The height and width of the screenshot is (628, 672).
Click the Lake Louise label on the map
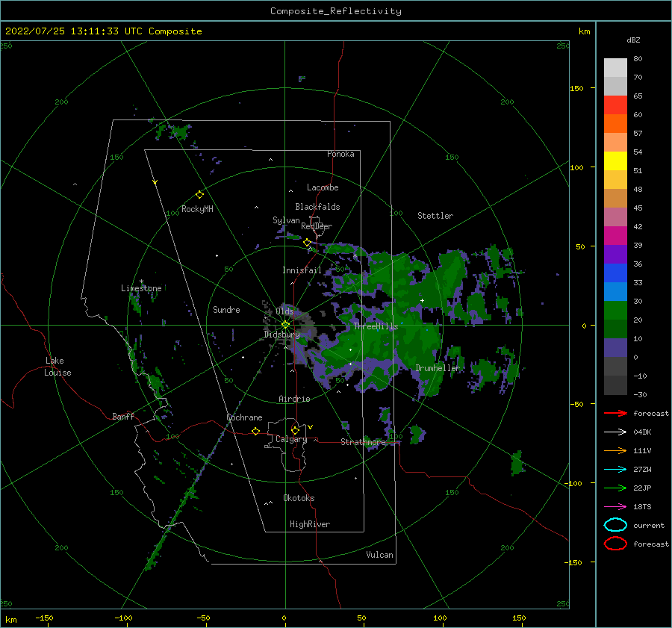(x=57, y=367)
